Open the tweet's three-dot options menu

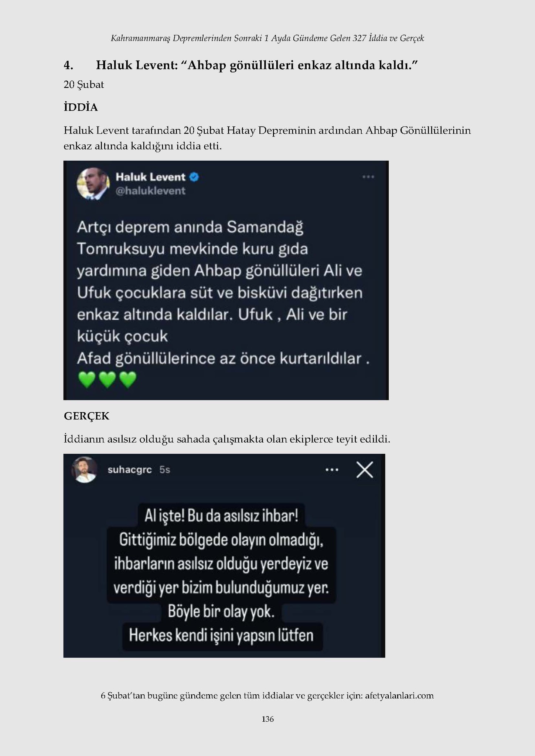pos(368,177)
